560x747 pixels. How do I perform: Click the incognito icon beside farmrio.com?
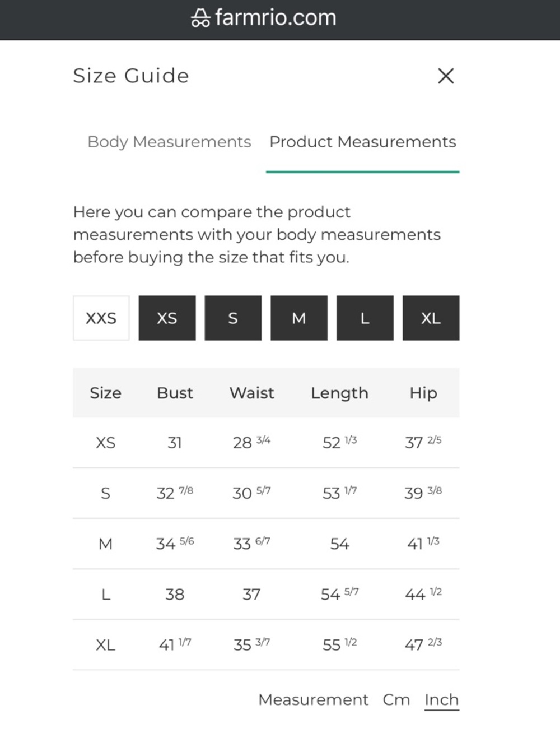200,18
